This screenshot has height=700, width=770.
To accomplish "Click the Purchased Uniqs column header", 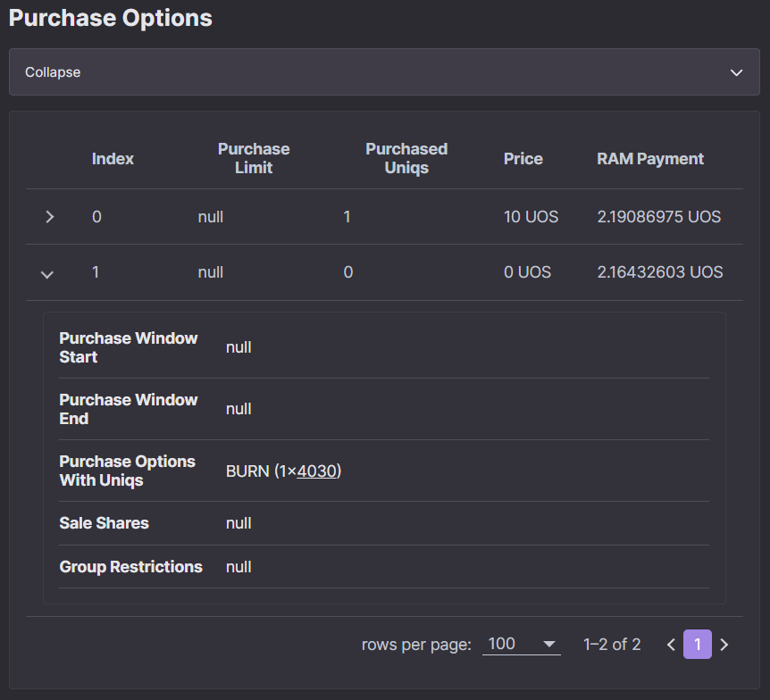I will click(406, 158).
